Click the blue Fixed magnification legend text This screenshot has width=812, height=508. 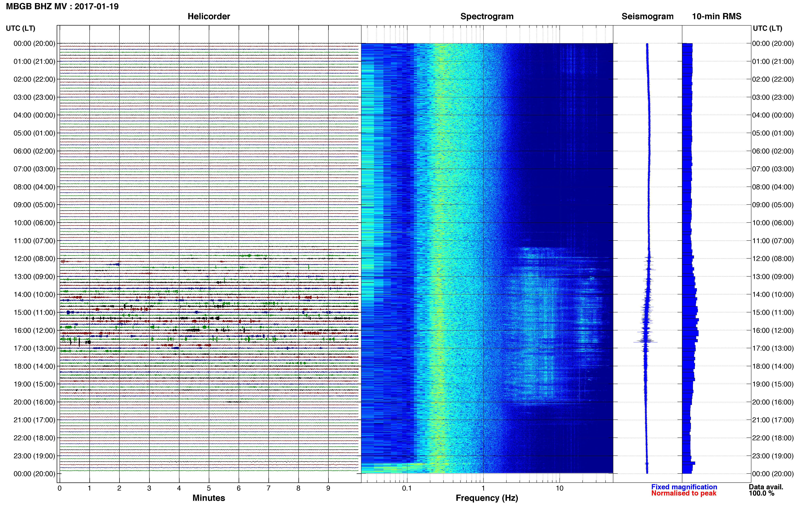tap(684, 487)
